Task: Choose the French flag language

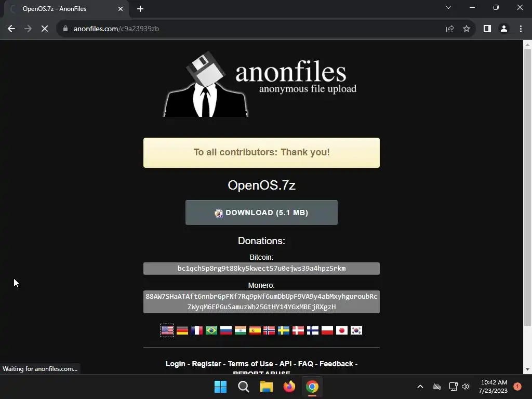Action: [x=197, y=330]
